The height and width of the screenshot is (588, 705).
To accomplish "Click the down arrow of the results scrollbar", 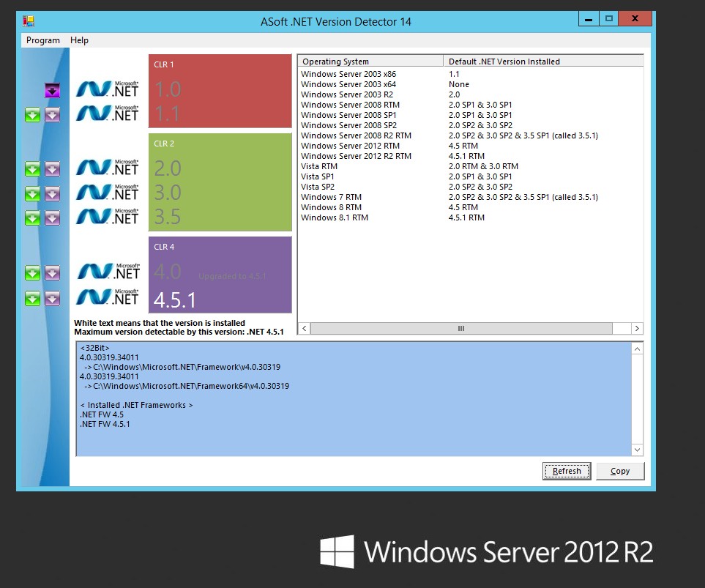I will point(637,450).
